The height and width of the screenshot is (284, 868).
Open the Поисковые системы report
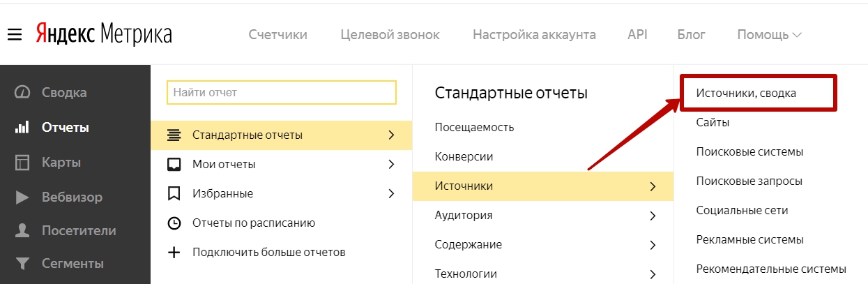point(749,151)
